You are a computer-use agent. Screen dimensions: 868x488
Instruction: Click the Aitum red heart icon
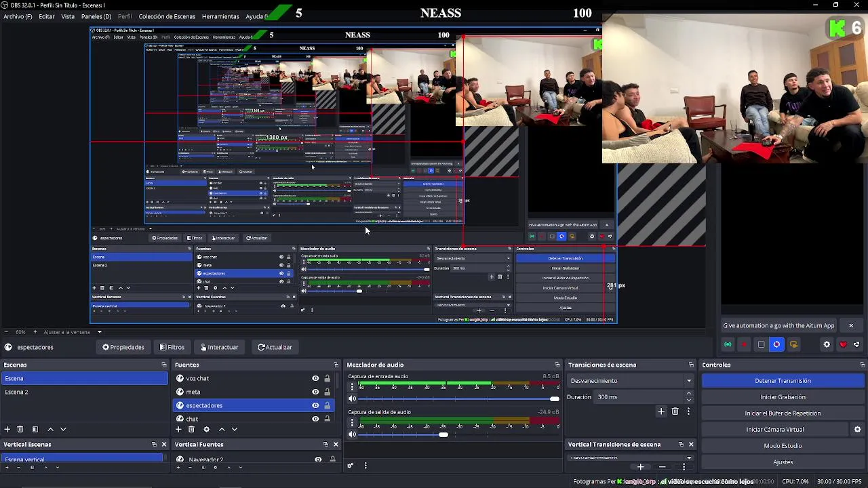843,344
